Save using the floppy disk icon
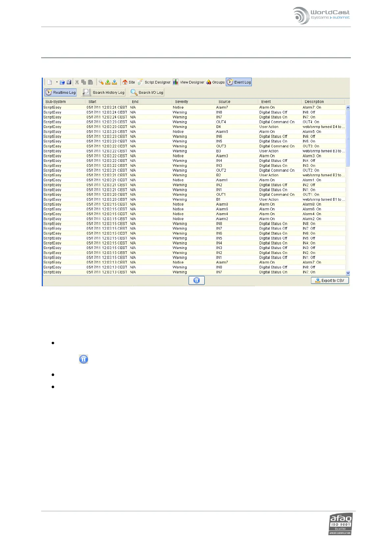The image size is (392, 554). pyautogui.click(x=69, y=82)
